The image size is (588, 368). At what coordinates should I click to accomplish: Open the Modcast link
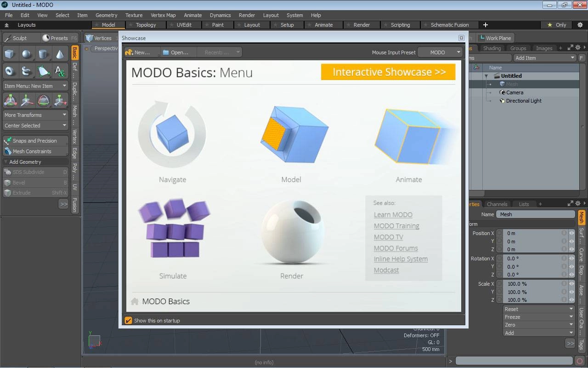coord(386,270)
